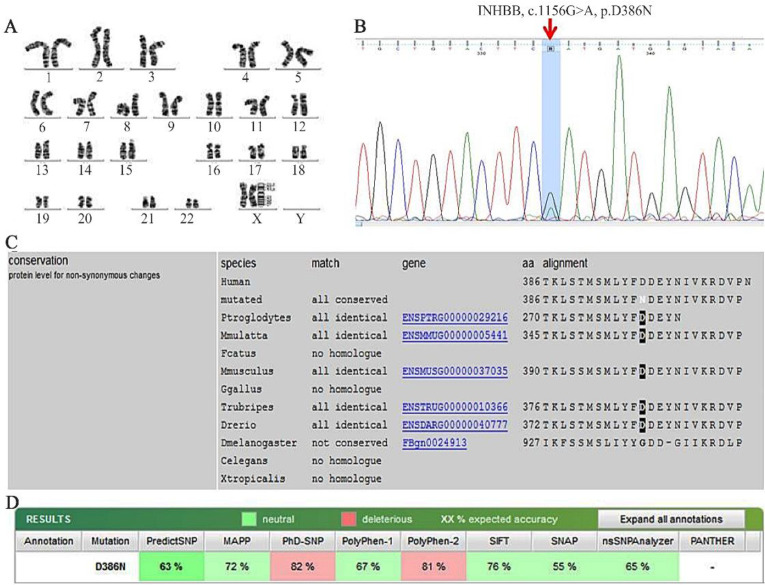
Task: Click the 'not conserved' match text
Action: 349,443
